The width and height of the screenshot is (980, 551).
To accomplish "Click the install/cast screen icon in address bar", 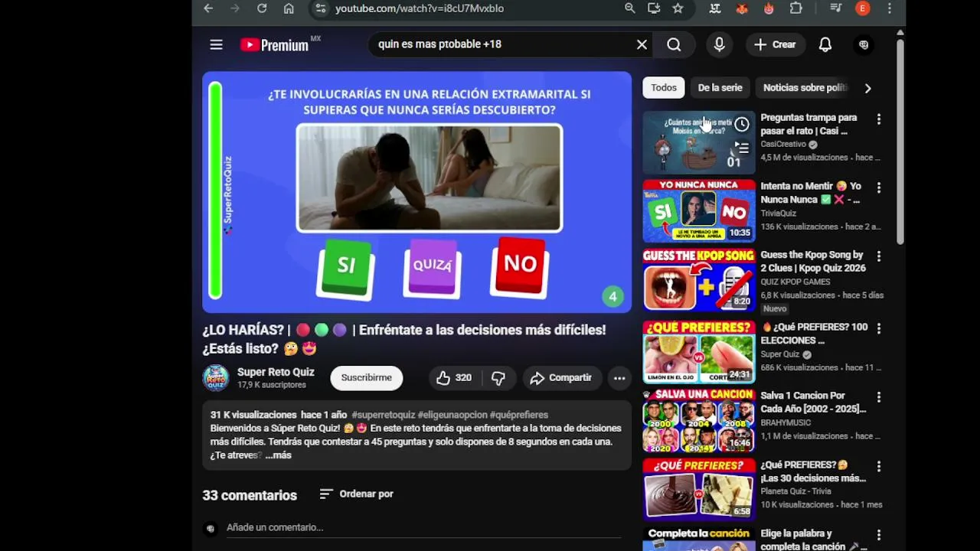I will [x=654, y=8].
